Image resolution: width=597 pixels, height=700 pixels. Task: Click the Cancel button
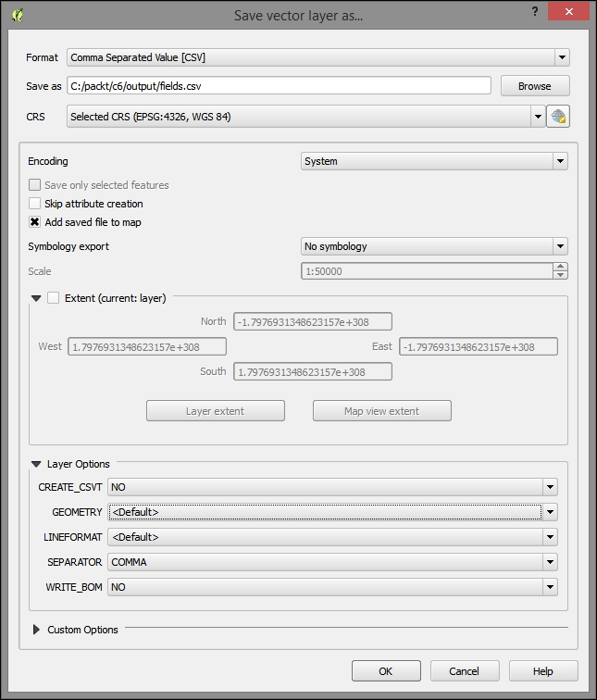[465, 671]
